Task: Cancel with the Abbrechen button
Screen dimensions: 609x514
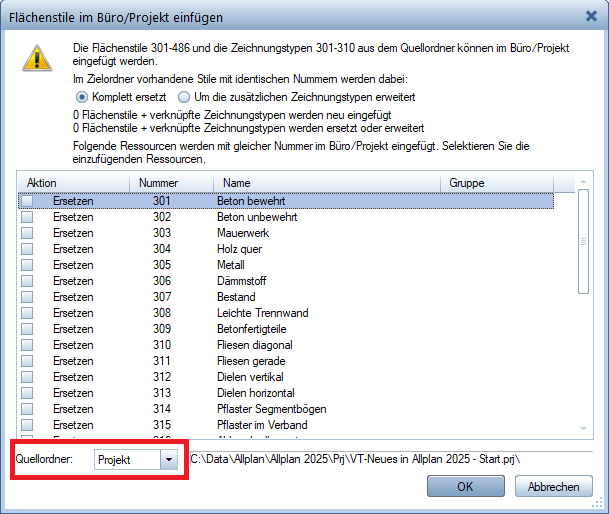Action: [x=554, y=486]
